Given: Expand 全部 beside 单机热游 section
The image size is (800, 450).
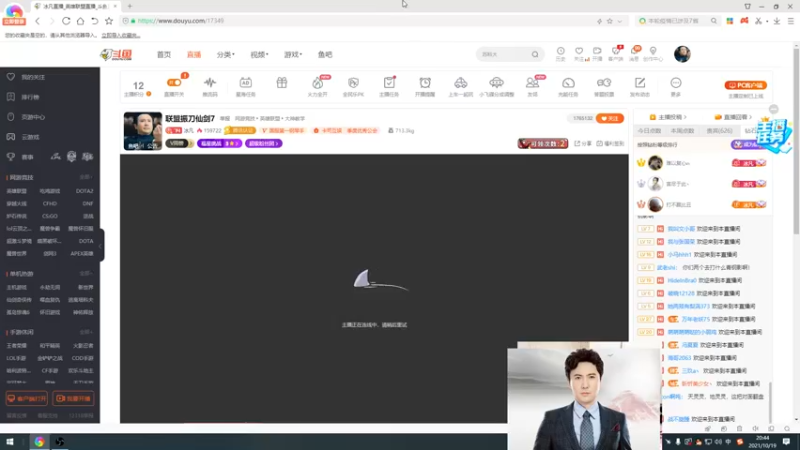Looking at the screenshot, I should coord(86,274).
